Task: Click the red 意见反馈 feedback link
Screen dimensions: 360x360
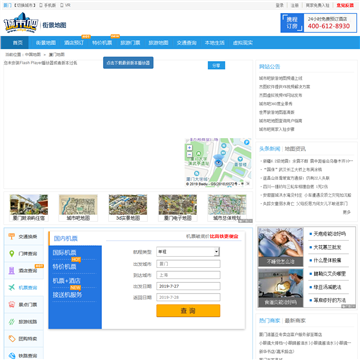Action: 345,5
